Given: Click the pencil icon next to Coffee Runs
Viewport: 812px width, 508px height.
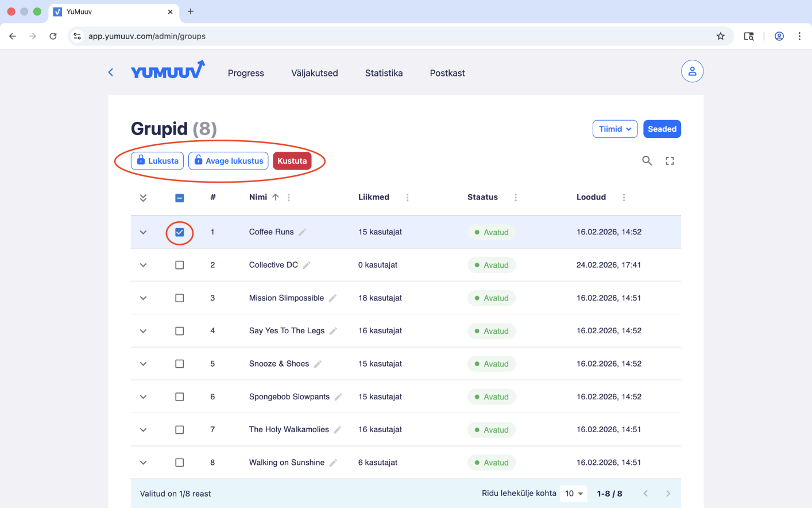Looking at the screenshot, I should [303, 232].
